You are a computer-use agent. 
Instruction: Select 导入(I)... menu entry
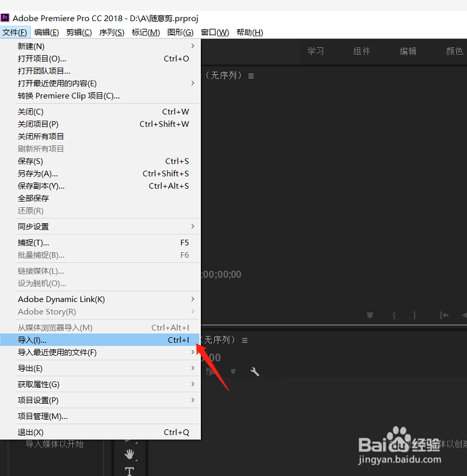coord(100,340)
